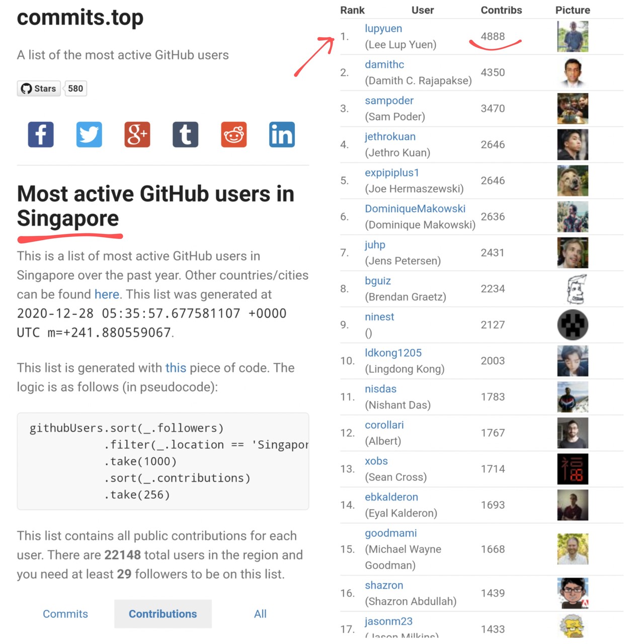Screen dimensions: 644x644
Task: Click sampoder's profile picture
Action: pos(573,109)
